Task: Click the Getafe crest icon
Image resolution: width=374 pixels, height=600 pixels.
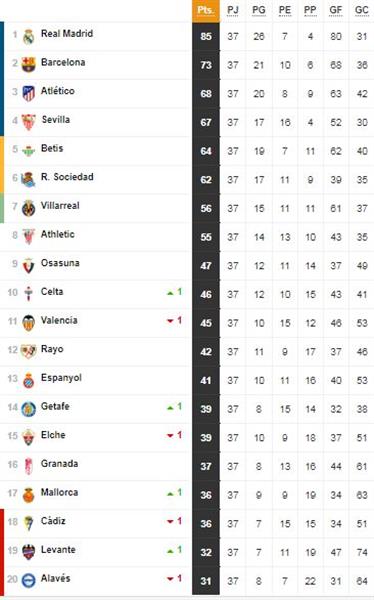Action: [28, 409]
